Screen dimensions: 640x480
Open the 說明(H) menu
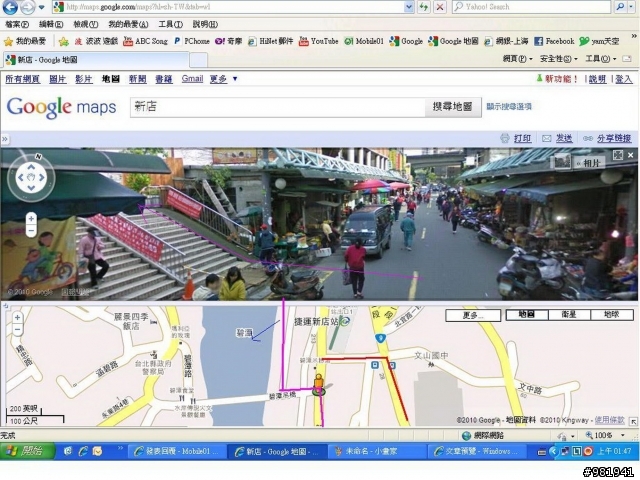[x=205, y=24]
